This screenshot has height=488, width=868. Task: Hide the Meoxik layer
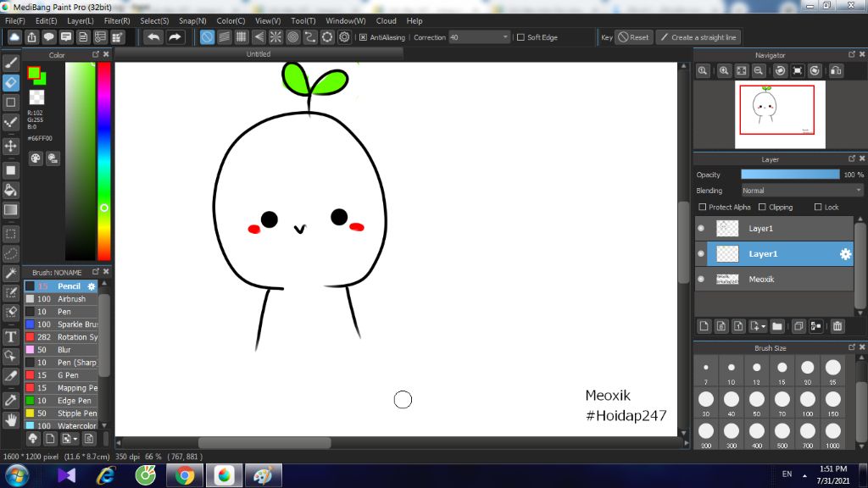pos(701,280)
